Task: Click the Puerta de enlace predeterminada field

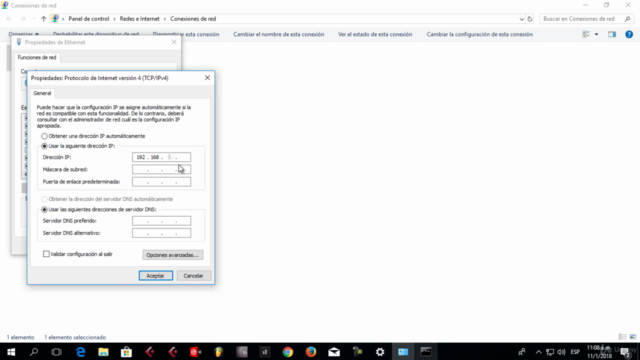Action: tap(161, 182)
